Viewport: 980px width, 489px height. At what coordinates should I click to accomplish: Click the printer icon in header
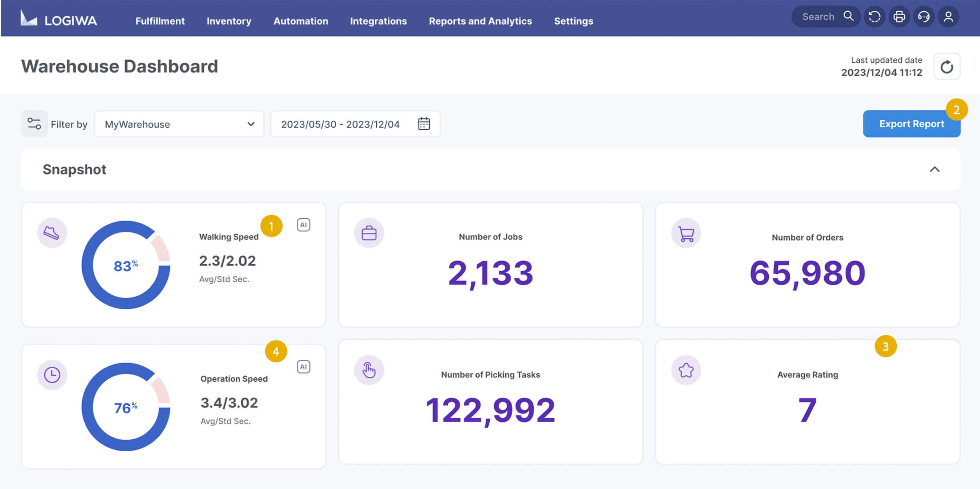coord(899,17)
